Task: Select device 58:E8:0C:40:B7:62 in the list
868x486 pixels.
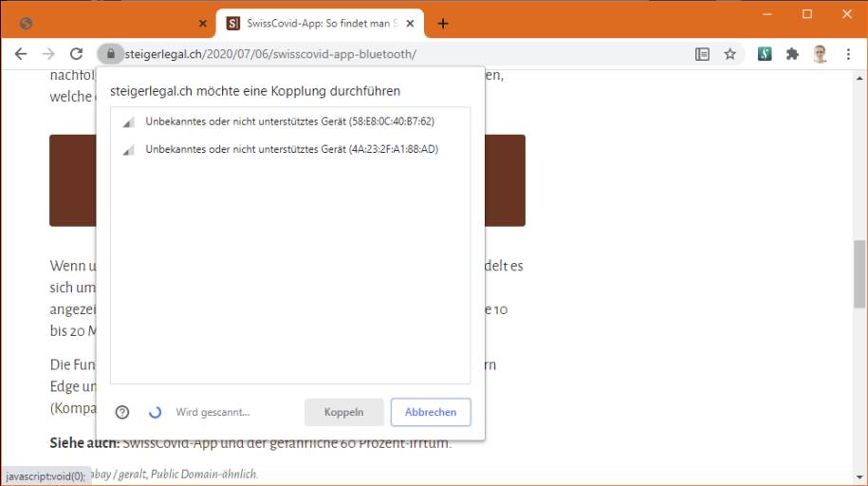Action: click(x=290, y=121)
